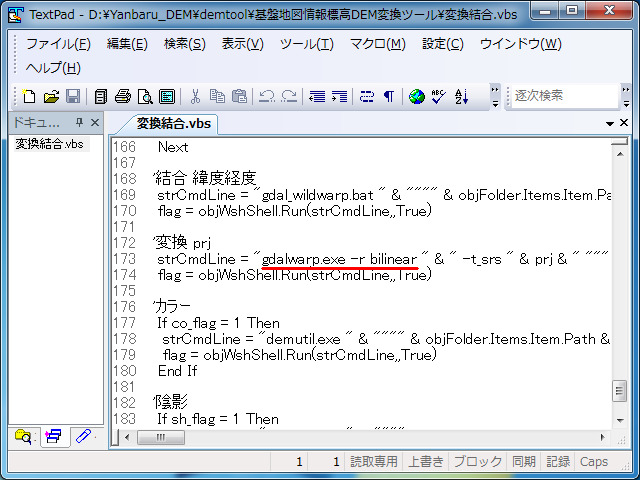This screenshot has height=480, width=640.
Task: Pin the document selector panel
Action: pyautogui.click(x=80, y=123)
